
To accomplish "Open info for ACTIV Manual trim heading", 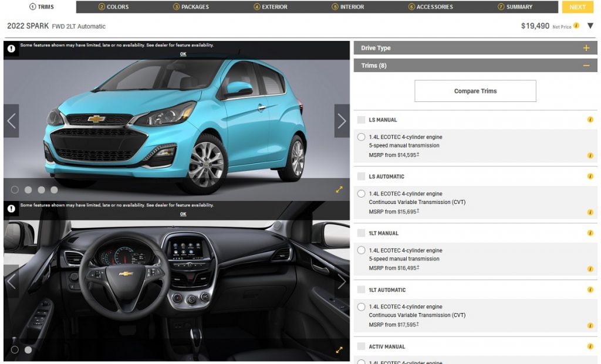I will tap(590, 346).
